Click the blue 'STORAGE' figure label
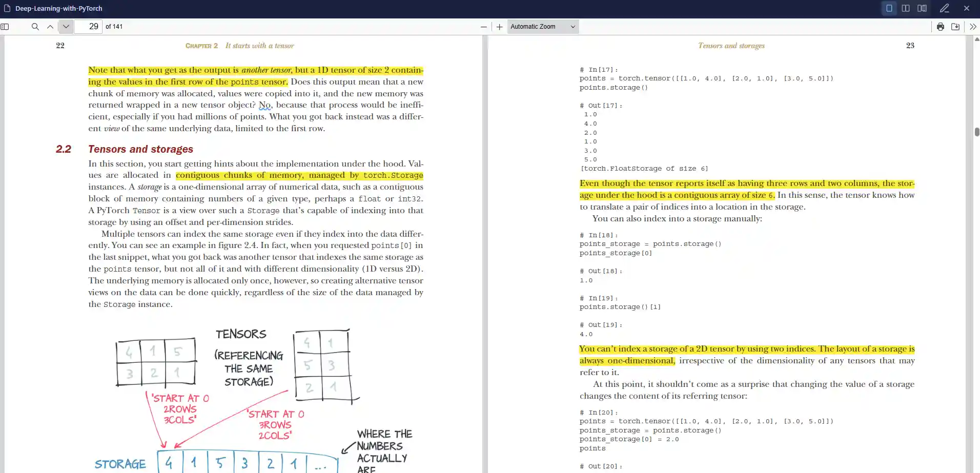This screenshot has width=980, height=473. [x=120, y=464]
